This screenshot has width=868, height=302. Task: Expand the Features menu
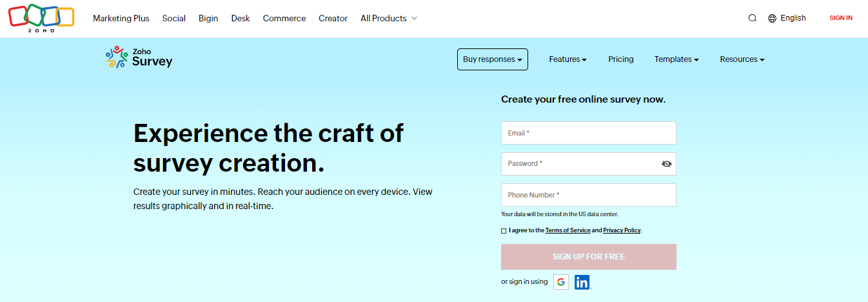pos(567,59)
